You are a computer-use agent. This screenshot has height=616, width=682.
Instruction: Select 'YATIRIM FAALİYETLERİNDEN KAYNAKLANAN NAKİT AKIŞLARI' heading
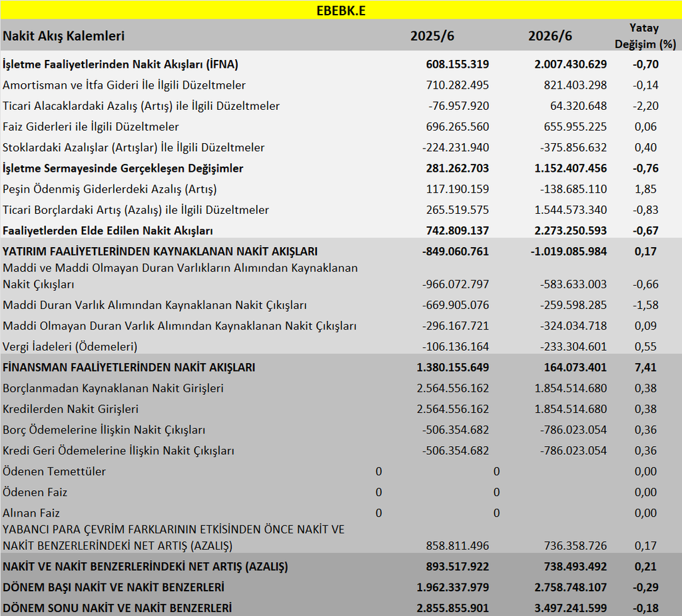[x=160, y=252]
